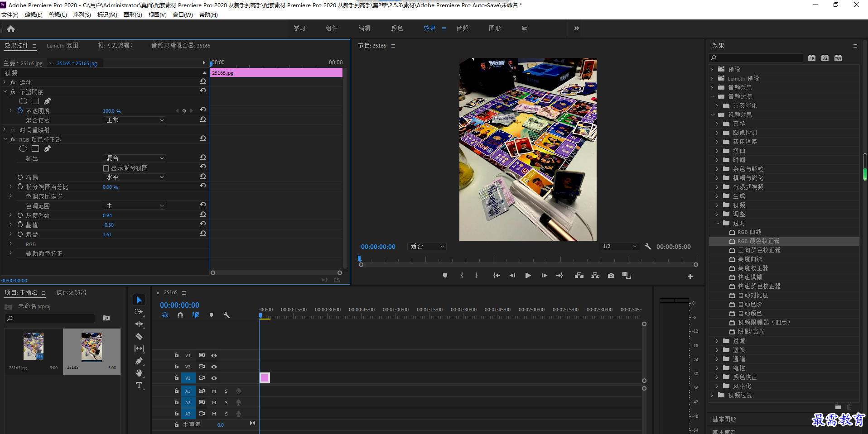Toggle lock on track V1
This screenshot has height=434, width=868.
click(x=177, y=377)
